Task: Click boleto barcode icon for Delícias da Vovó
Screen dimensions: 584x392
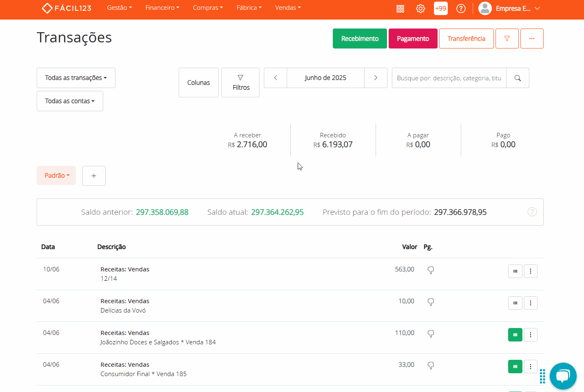Action: coord(515,303)
